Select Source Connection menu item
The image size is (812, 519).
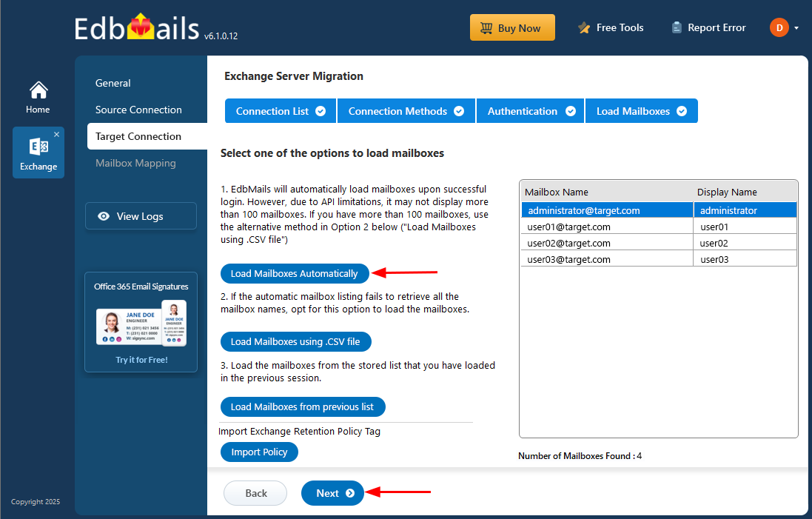pos(138,110)
